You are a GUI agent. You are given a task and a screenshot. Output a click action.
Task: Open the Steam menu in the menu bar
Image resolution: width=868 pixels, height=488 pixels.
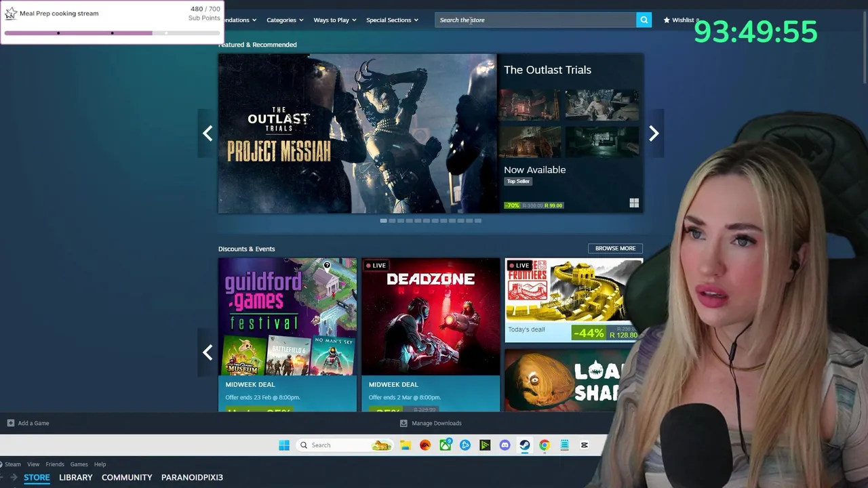[13, 464]
